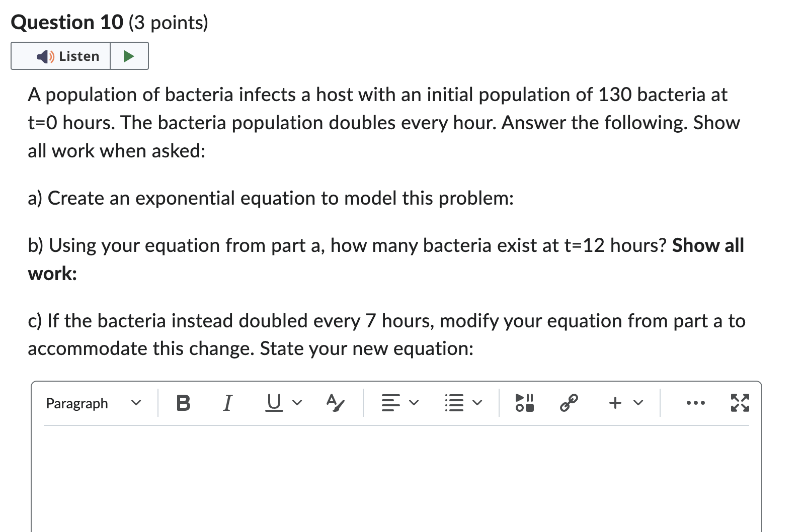
Task: Apply italic formatting in the editor
Action: pyautogui.click(x=227, y=402)
